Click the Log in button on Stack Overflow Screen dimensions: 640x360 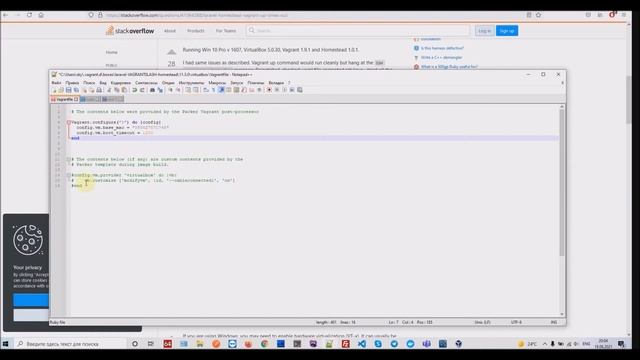(x=484, y=31)
